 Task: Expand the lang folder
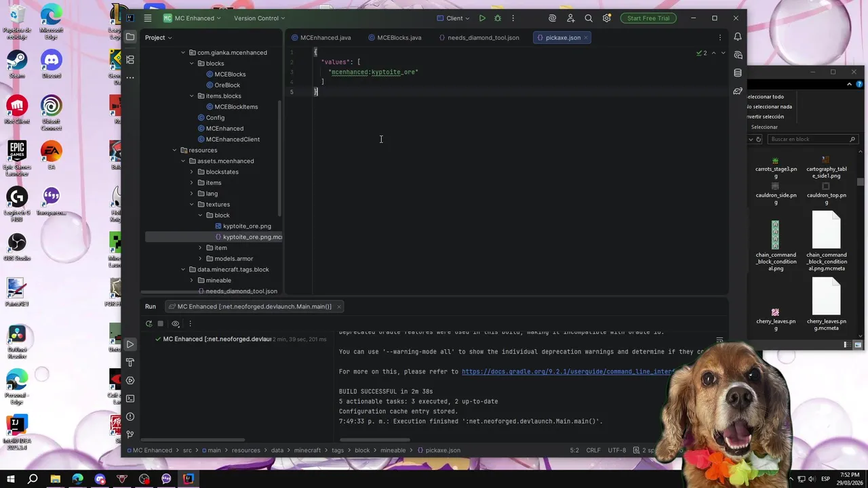(x=191, y=194)
